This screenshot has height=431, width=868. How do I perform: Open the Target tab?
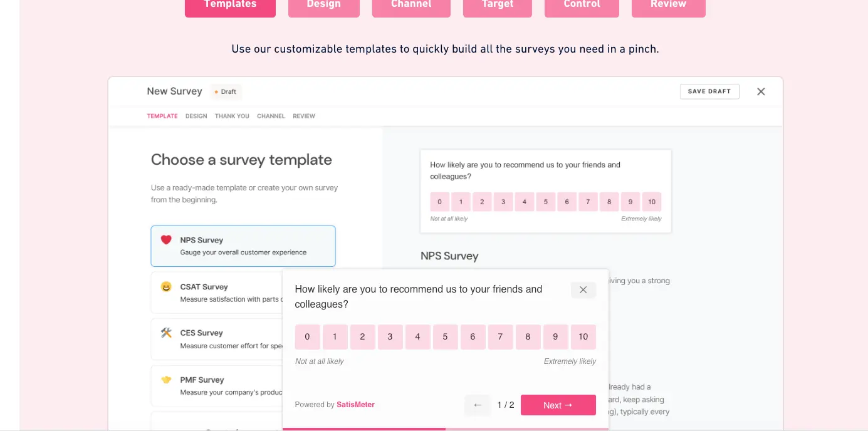tap(498, 6)
